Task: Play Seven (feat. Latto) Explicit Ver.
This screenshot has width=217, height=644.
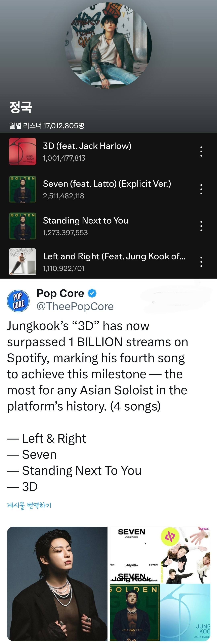Action: coord(107,184)
